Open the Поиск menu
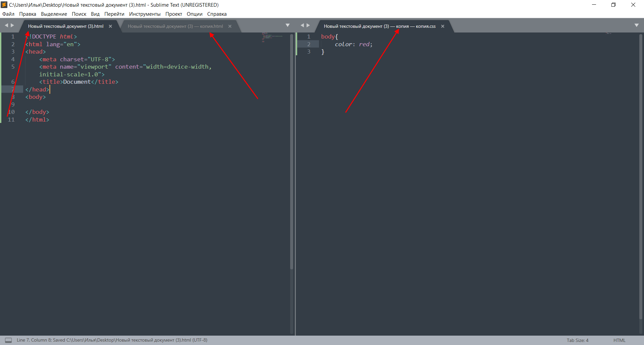The image size is (644, 345). (79, 14)
